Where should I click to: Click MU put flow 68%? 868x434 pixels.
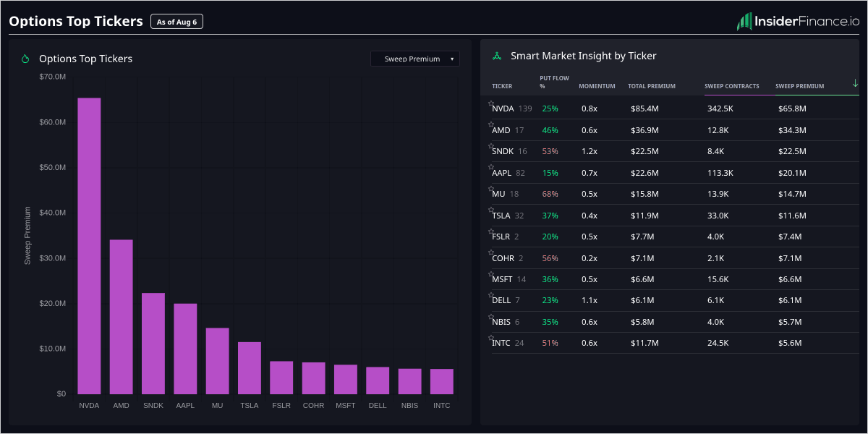(550, 194)
